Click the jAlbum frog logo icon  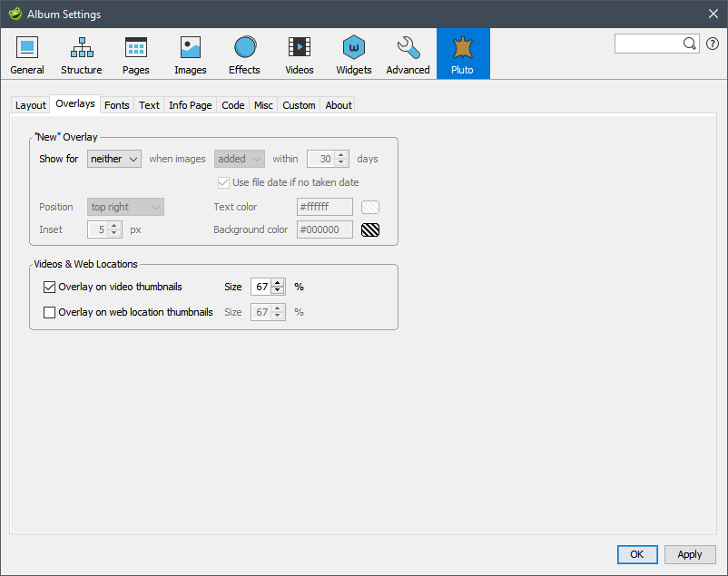click(15, 14)
